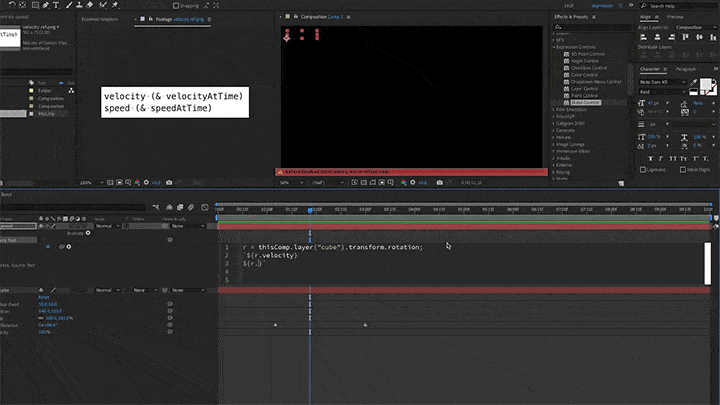Click the All Caps button
Image resolution: width=720 pixels, height=405 pixels.
coord(672,159)
